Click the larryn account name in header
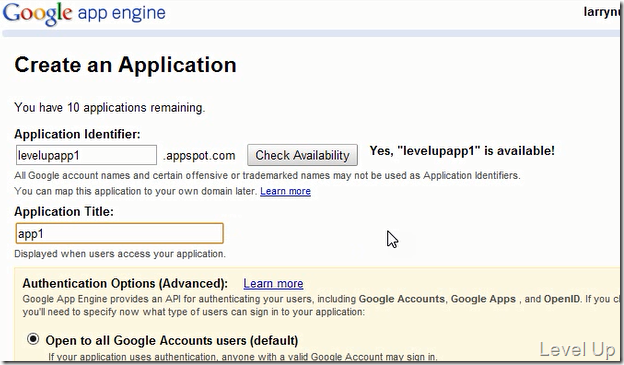 (x=601, y=12)
